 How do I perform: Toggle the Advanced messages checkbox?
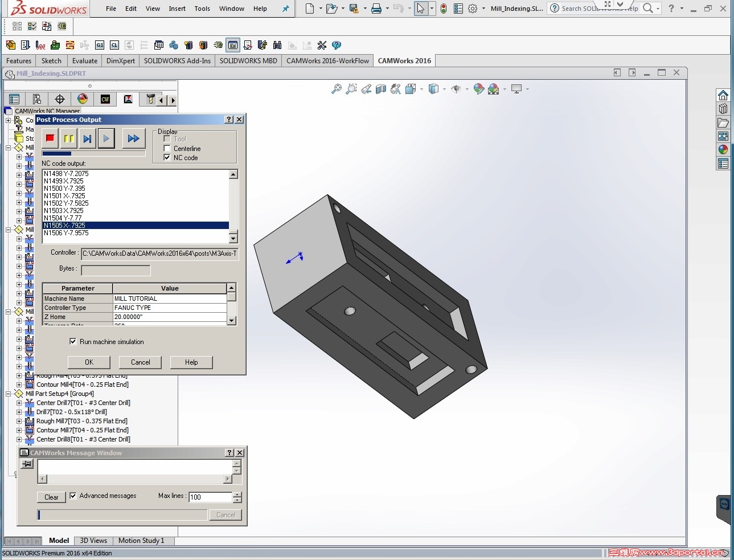click(x=73, y=496)
